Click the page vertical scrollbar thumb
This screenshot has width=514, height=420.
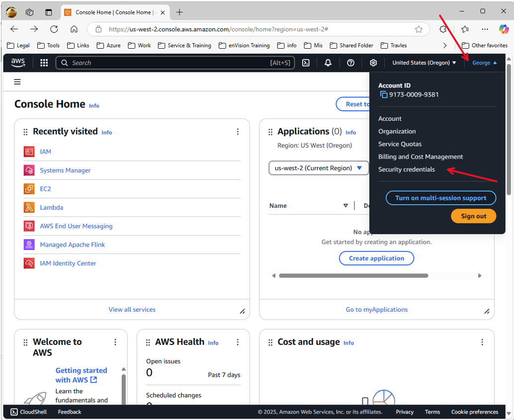click(509, 130)
